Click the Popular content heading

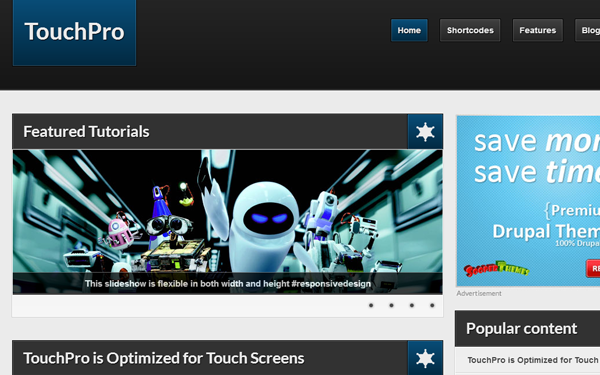pyautogui.click(x=522, y=329)
